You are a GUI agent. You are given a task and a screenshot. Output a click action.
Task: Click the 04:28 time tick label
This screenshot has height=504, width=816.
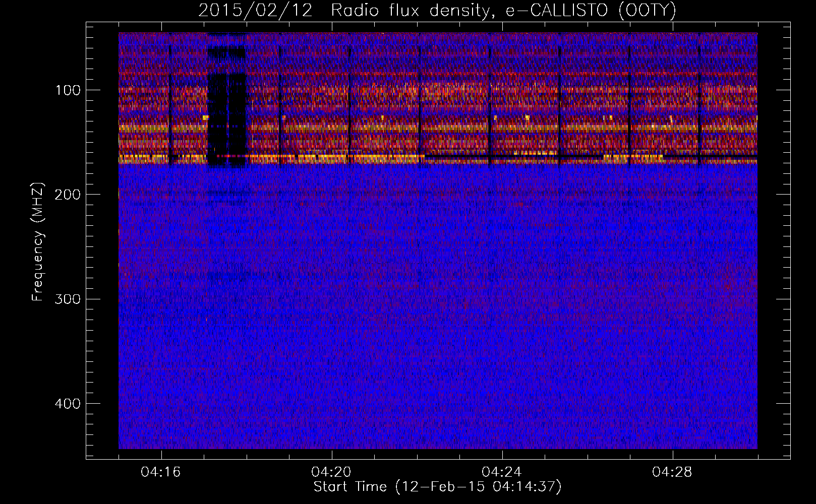pyautogui.click(x=672, y=472)
